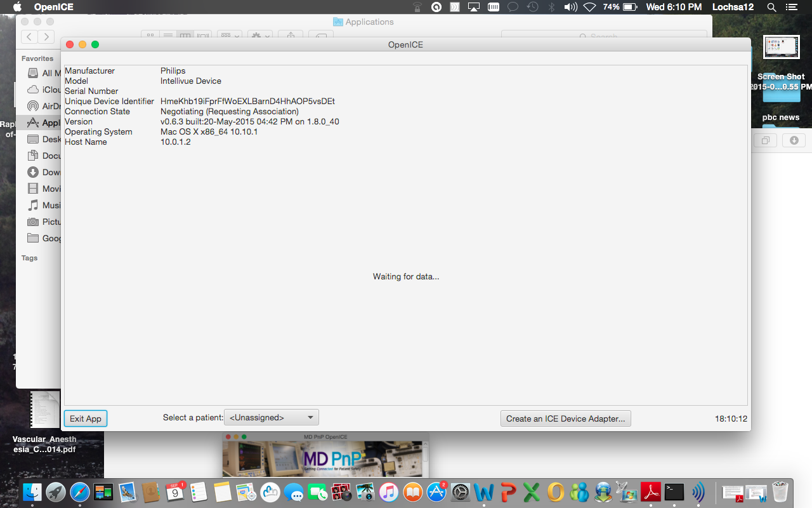
Task: Click the Unique Device Identifier value text
Action: pos(247,101)
